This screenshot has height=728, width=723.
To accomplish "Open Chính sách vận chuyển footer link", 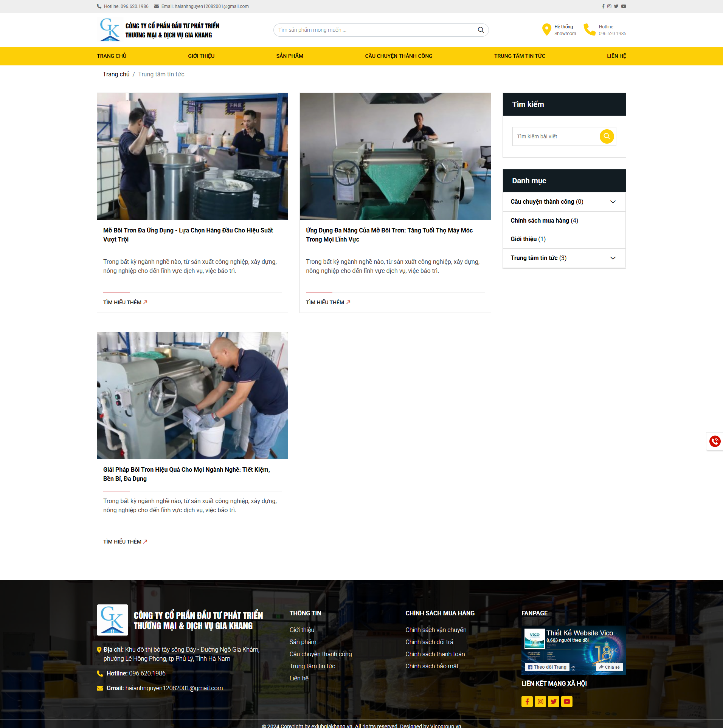I will pyautogui.click(x=436, y=630).
